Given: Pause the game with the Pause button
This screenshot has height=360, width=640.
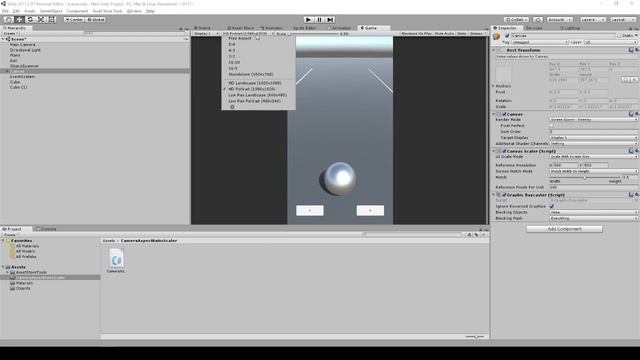Looking at the screenshot, I should 320,20.
